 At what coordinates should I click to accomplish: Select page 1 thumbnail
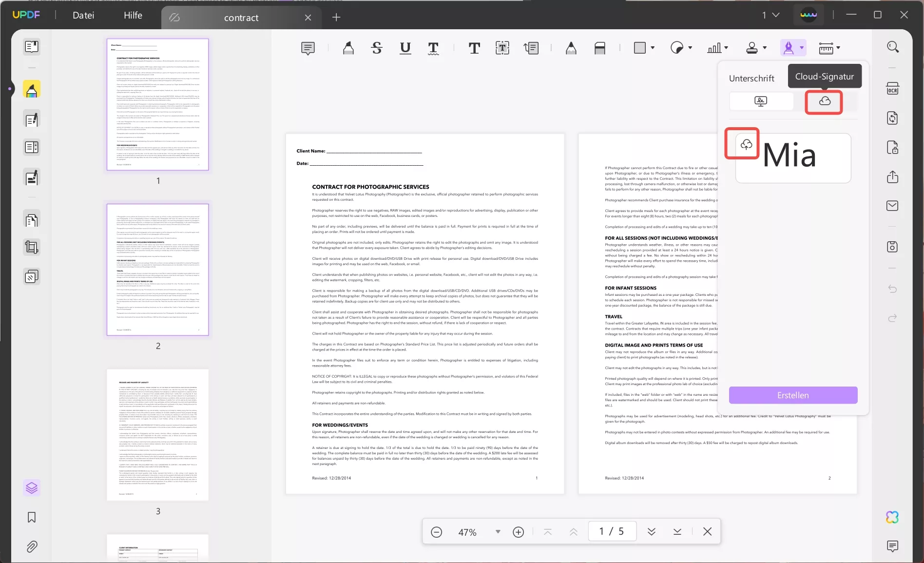pyautogui.click(x=158, y=104)
